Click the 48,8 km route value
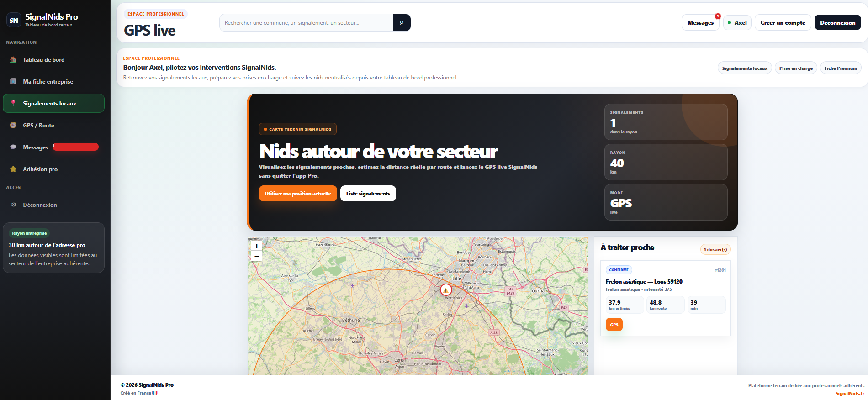Viewport: 868px width, 400px height. pyautogui.click(x=666, y=305)
